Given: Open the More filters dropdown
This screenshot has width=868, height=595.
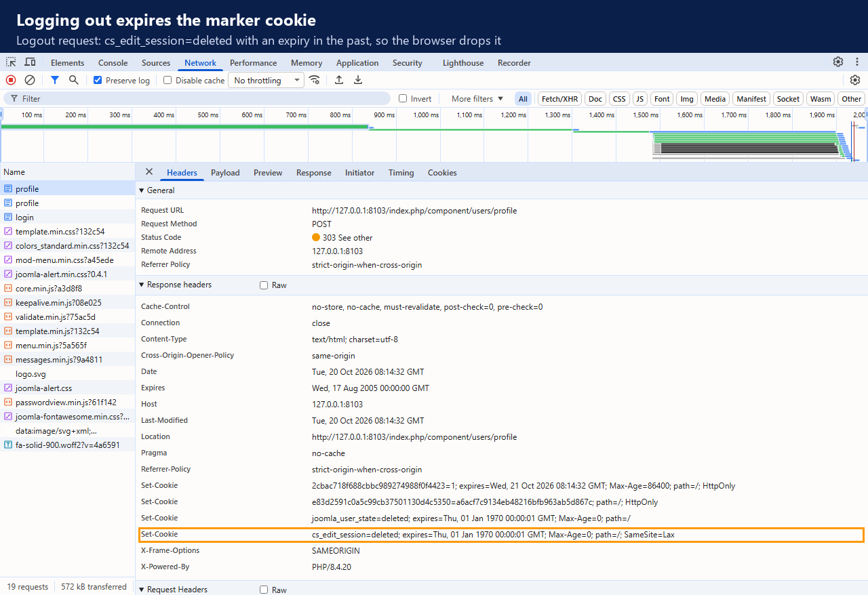Looking at the screenshot, I should pos(477,98).
